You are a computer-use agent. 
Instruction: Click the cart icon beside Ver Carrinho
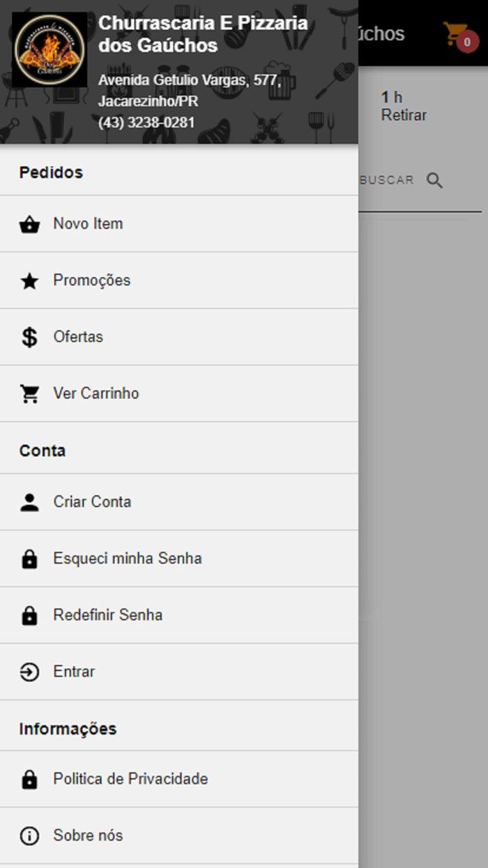click(x=29, y=394)
